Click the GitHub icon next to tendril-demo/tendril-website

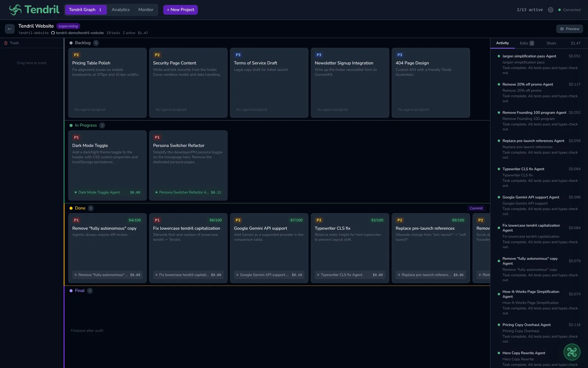pos(53,33)
